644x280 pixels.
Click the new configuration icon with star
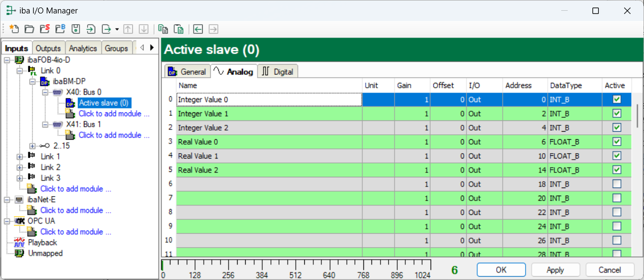tap(14, 29)
